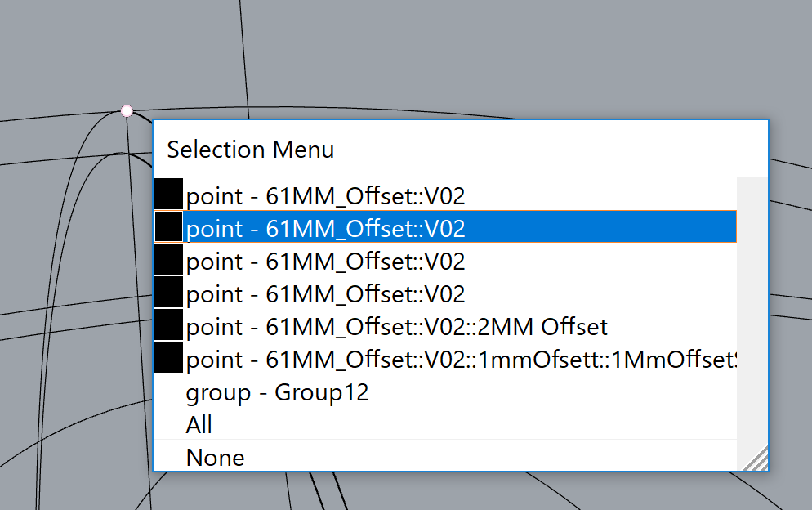
Task: Click the swatch next to the 2MM Offset point
Action: [168, 325]
